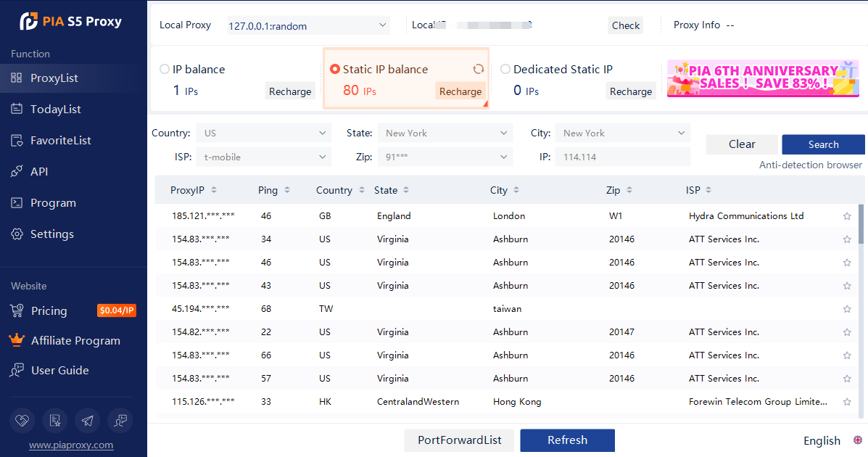Click the proxy list vertical scrollbar
The image size is (868, 457).
[x=861, y=224]
